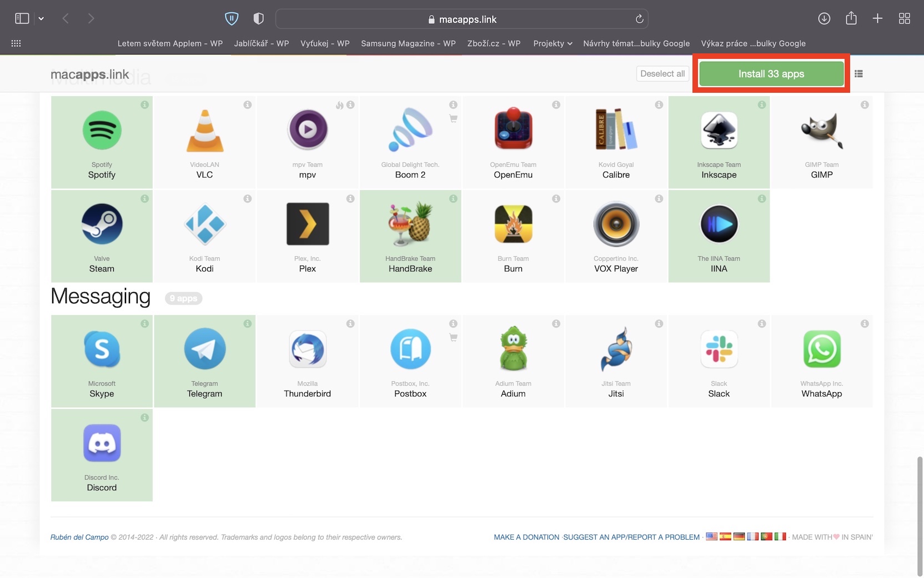Open the Safari share menu
924x578 pixels.
(851, 18)
